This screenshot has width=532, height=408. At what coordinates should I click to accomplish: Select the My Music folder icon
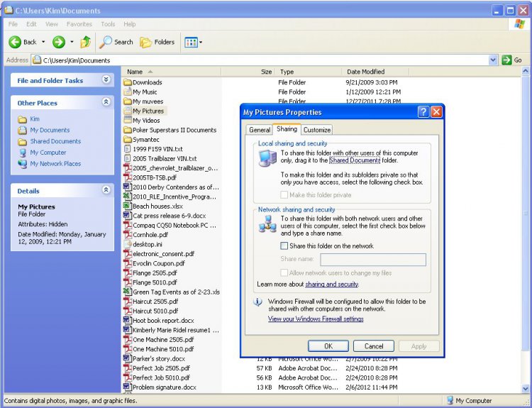128,92
